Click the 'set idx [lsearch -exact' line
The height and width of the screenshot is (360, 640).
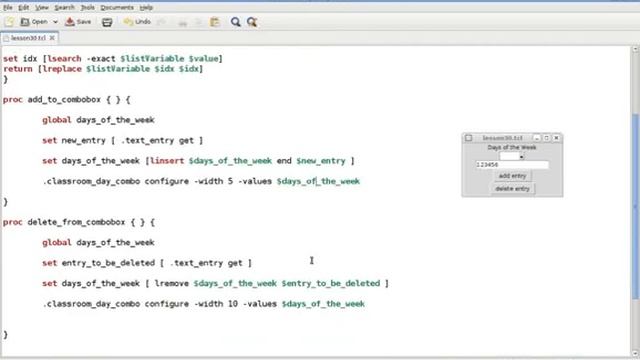[113, 59]
